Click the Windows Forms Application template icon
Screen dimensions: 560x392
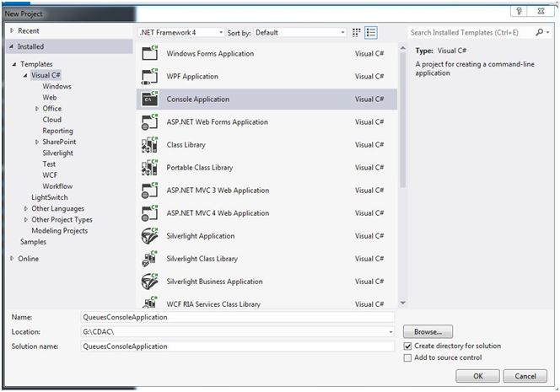[x=149, y=54]
